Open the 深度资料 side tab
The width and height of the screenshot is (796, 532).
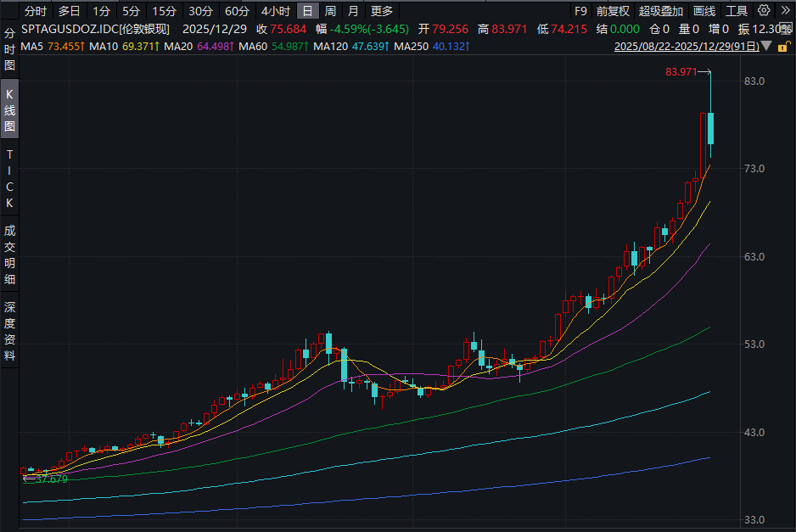tap(9, 331)
